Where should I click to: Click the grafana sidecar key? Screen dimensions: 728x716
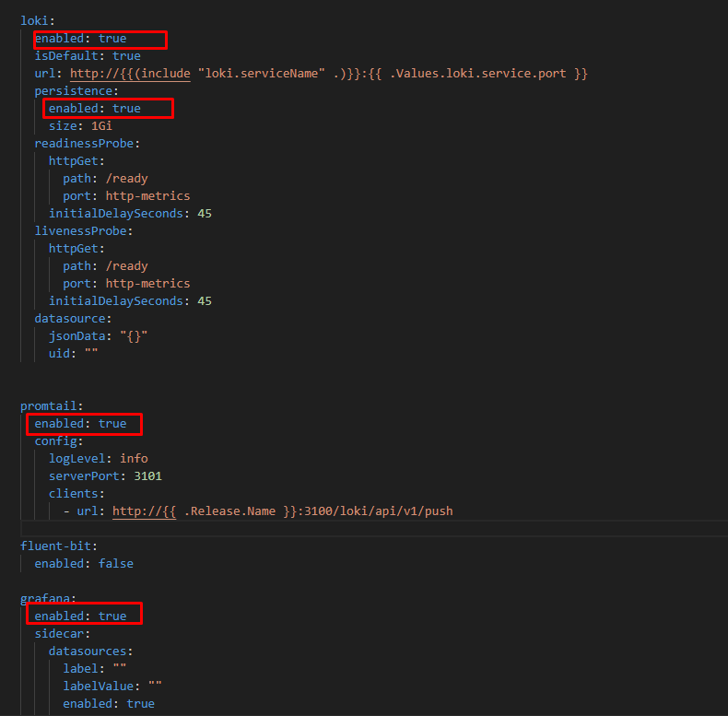pyautogui.click(x=59, y=634)
